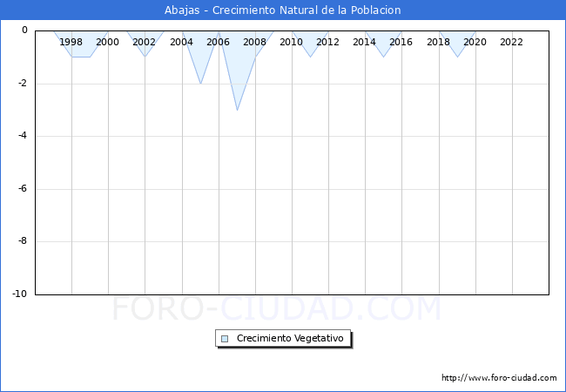Click the 2008 year label
This screenshot has height=392, width=566.
click(x=254, y=42)
